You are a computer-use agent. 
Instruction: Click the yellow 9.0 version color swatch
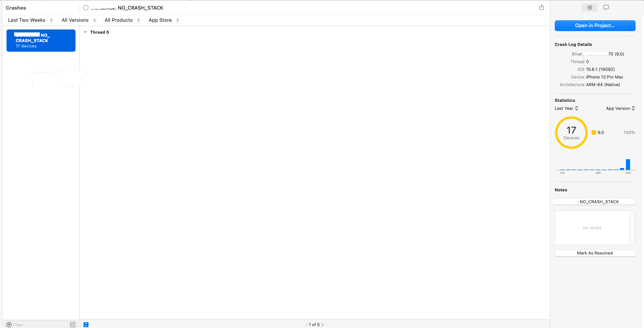[594, 132]
